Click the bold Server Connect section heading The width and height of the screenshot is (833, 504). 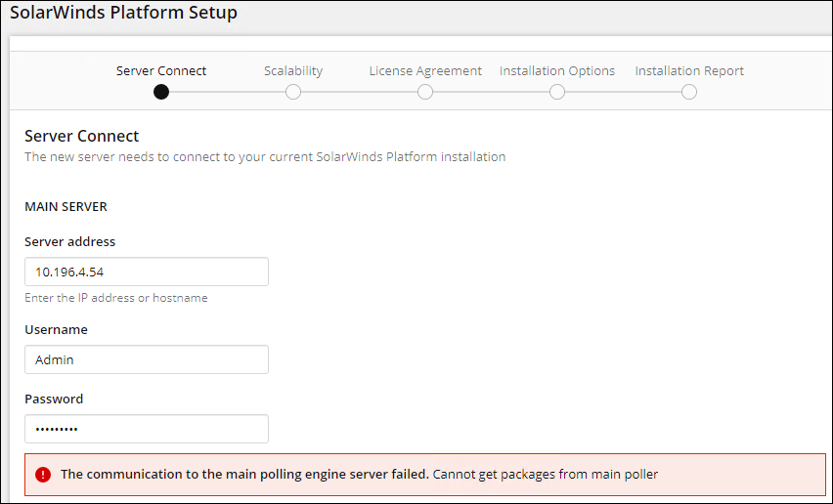tap(82, 136)
